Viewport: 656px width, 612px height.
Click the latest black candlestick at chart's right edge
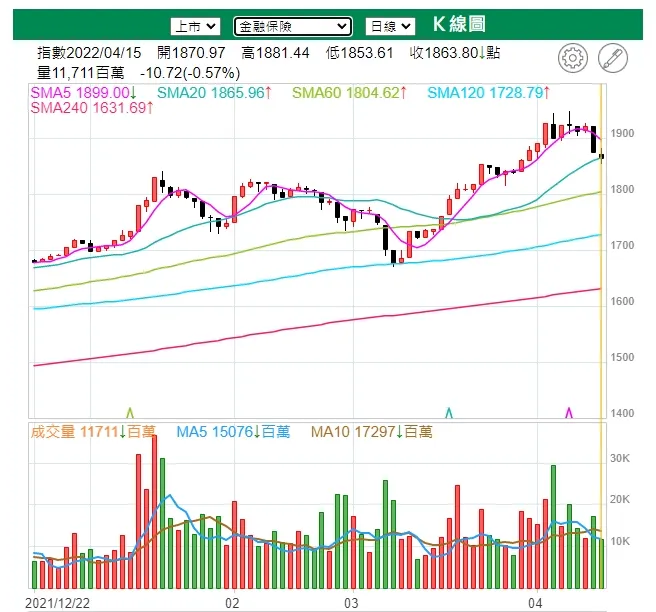coord(602,156)
